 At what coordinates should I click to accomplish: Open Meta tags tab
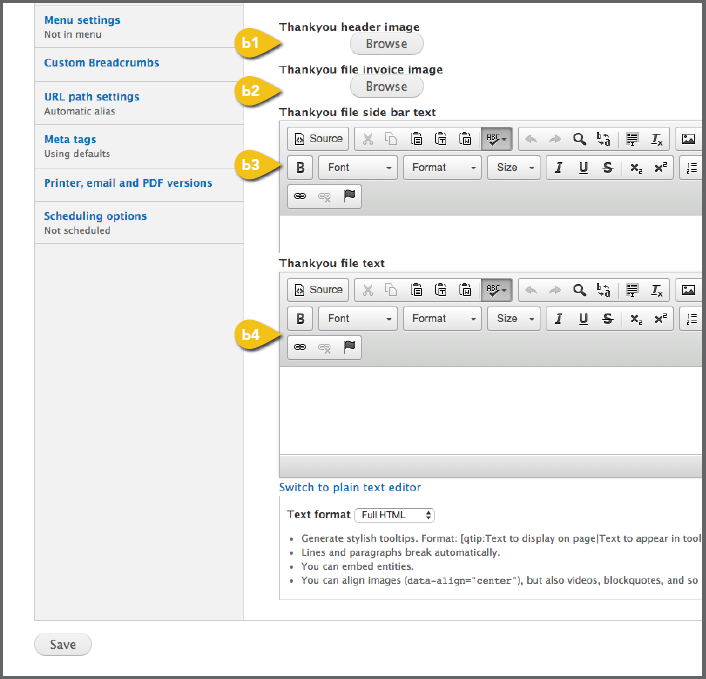139,146
